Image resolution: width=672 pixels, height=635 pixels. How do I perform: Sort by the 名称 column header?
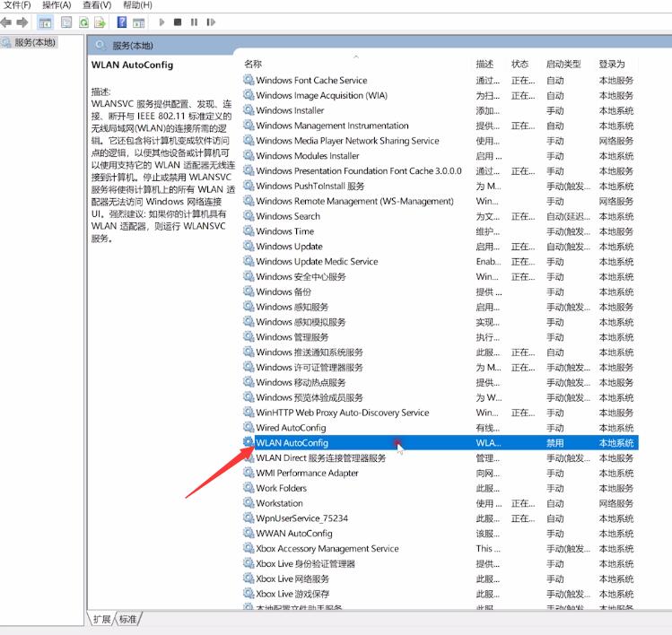(253, 64)
